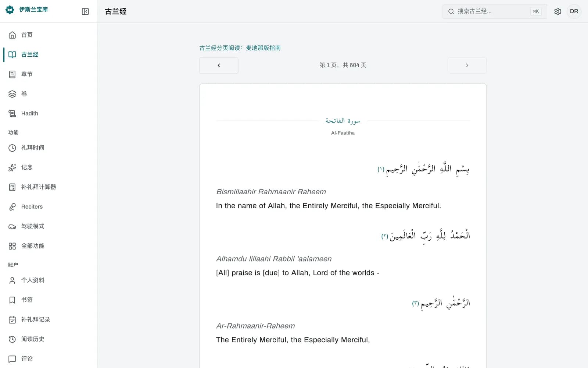The width and height of the screenshot is (588, 368).
Task: Open the 首页 home icon
Action: (x=12, y=35)
